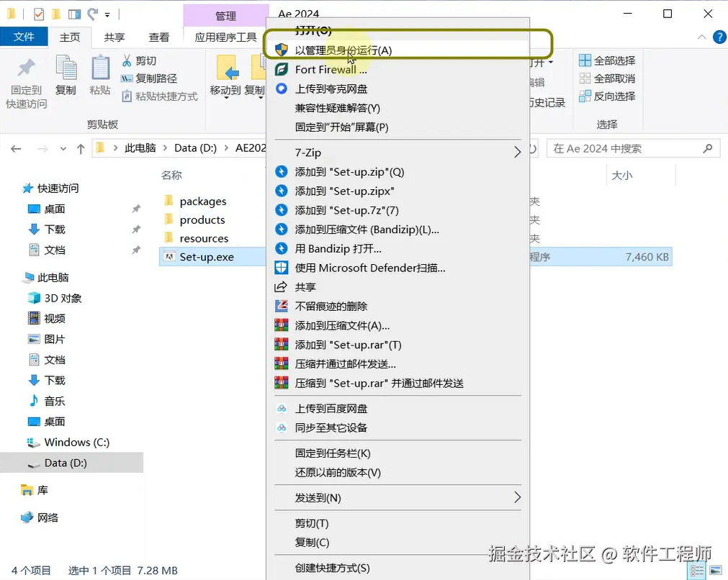Click the Microsoft Defender shield icon

click(x=282, y=268)
